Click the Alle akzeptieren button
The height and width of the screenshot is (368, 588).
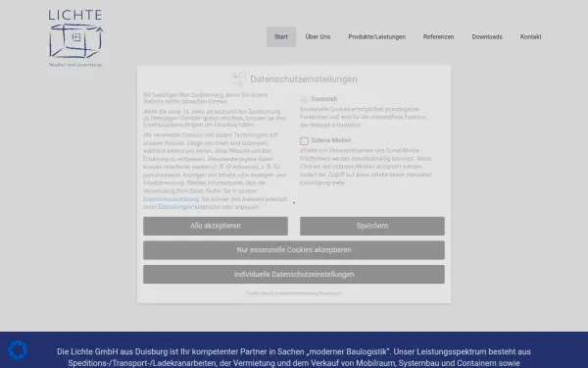point(216,226)
